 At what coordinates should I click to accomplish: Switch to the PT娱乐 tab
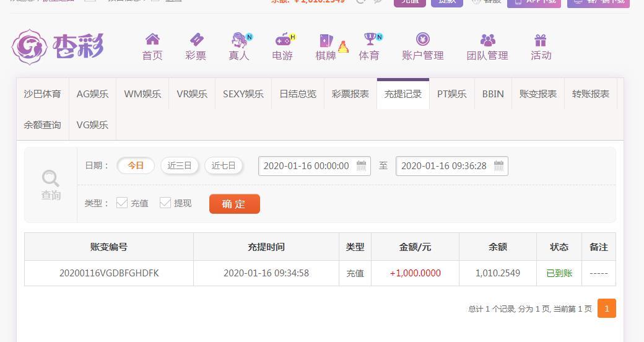(452, 94)
